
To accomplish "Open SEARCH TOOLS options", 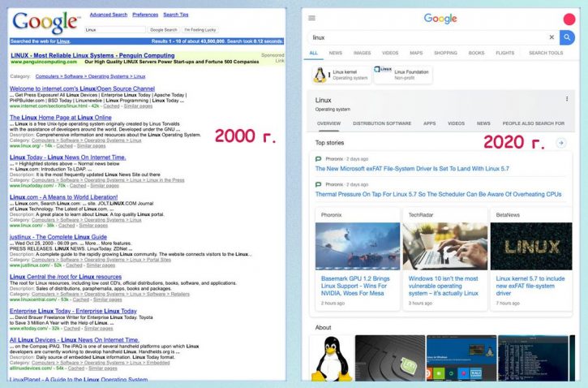I will click(x=546, y=53).
